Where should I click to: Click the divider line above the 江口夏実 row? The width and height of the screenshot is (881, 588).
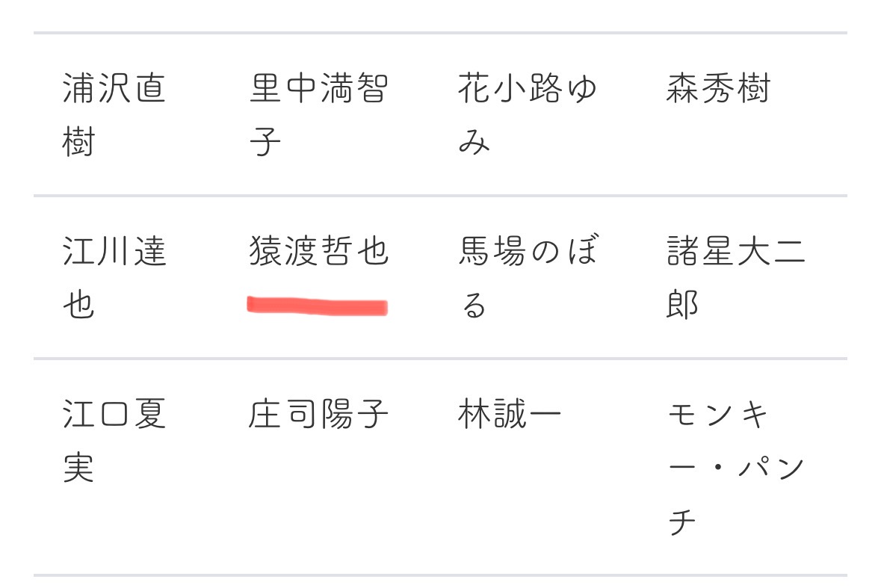(x=440, y=359)
